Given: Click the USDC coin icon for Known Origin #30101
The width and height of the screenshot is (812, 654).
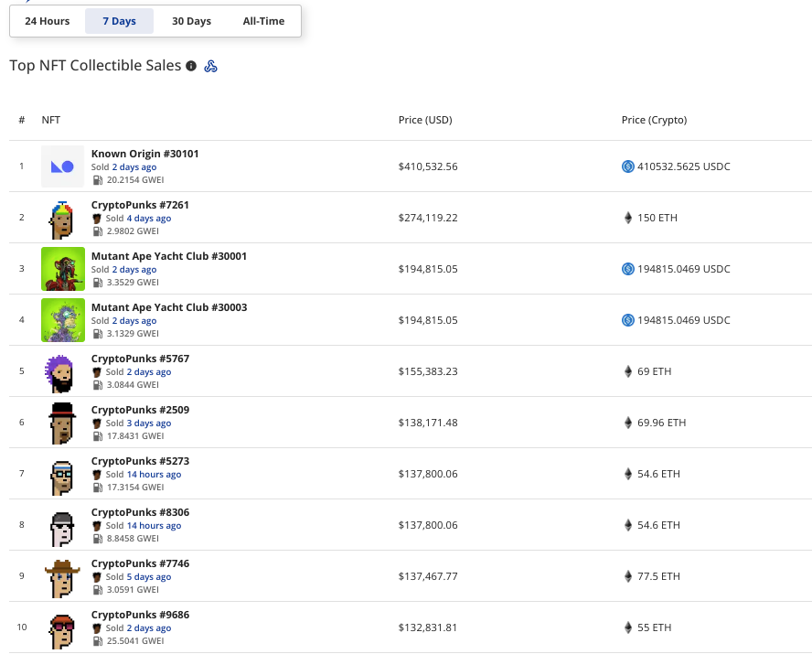Looking at the screenshot, I should 627,166.
